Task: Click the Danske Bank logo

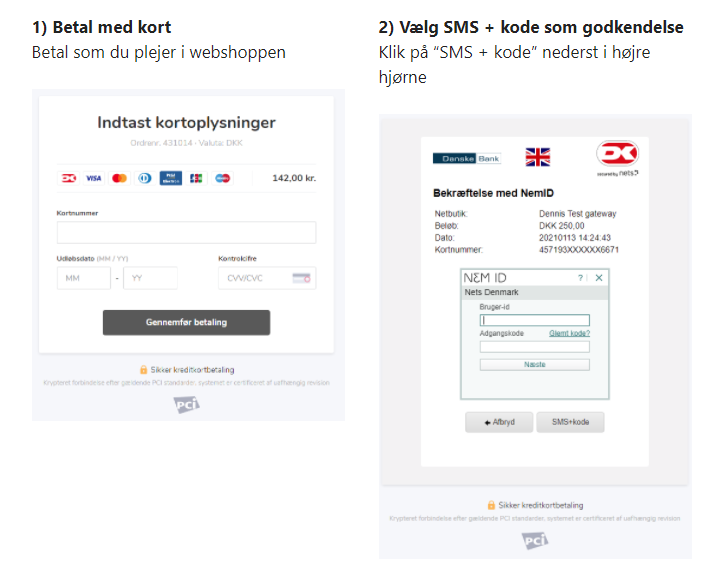Action: (x=467, y=158)
